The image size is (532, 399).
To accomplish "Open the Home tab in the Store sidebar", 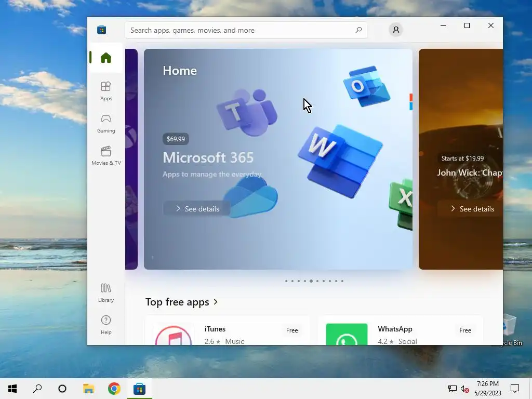I will pos(106,58).
